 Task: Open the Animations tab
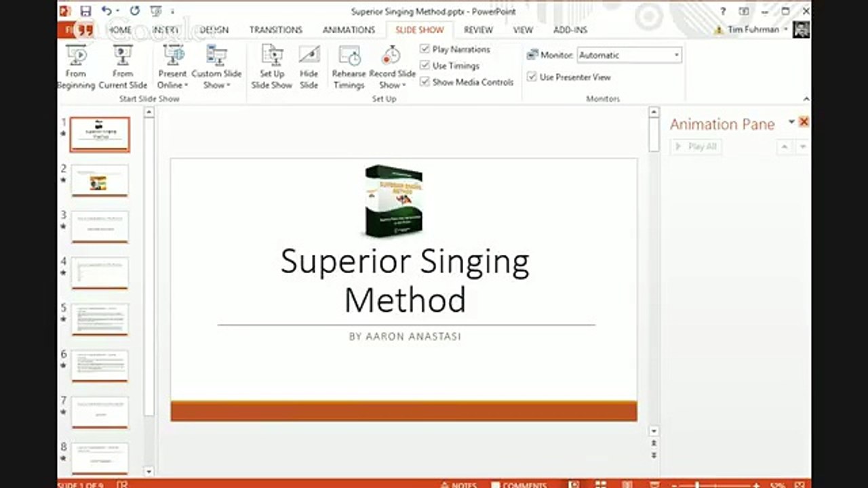click(x=349, y=30)
